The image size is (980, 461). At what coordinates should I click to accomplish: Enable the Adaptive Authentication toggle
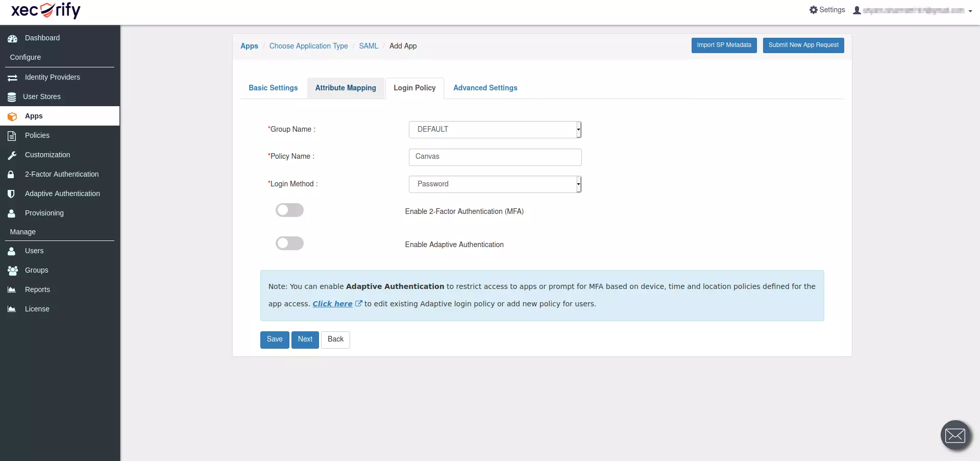(x=289, y=243)
